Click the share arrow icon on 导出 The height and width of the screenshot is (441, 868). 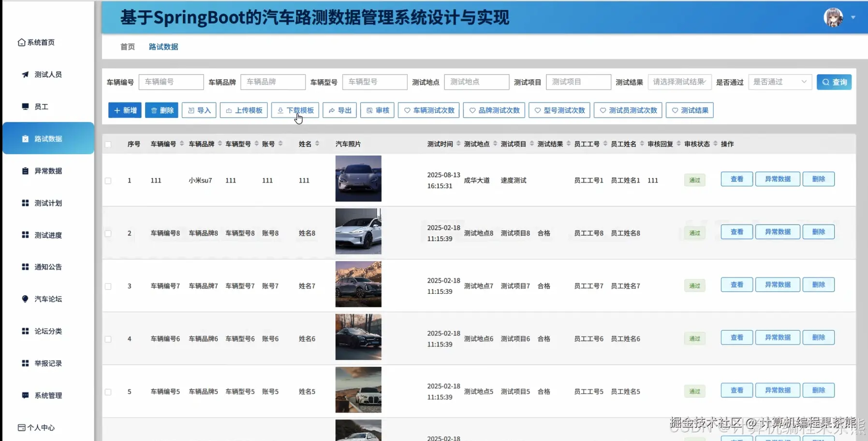pyautogui.click(x=332, y=111)
